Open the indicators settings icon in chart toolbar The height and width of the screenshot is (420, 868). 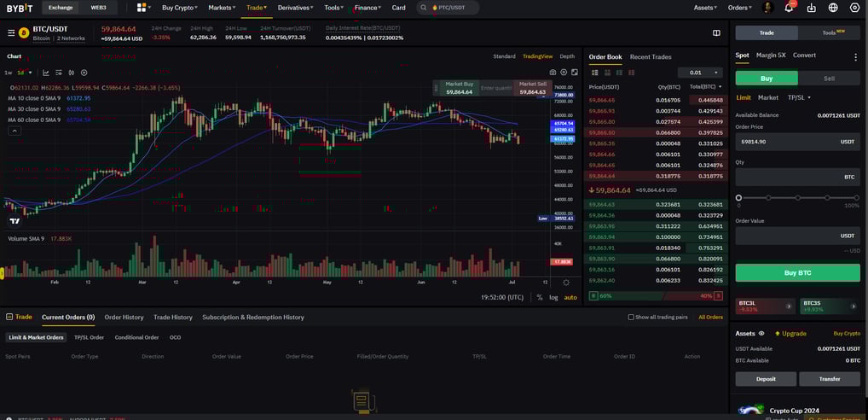point(59,73)
